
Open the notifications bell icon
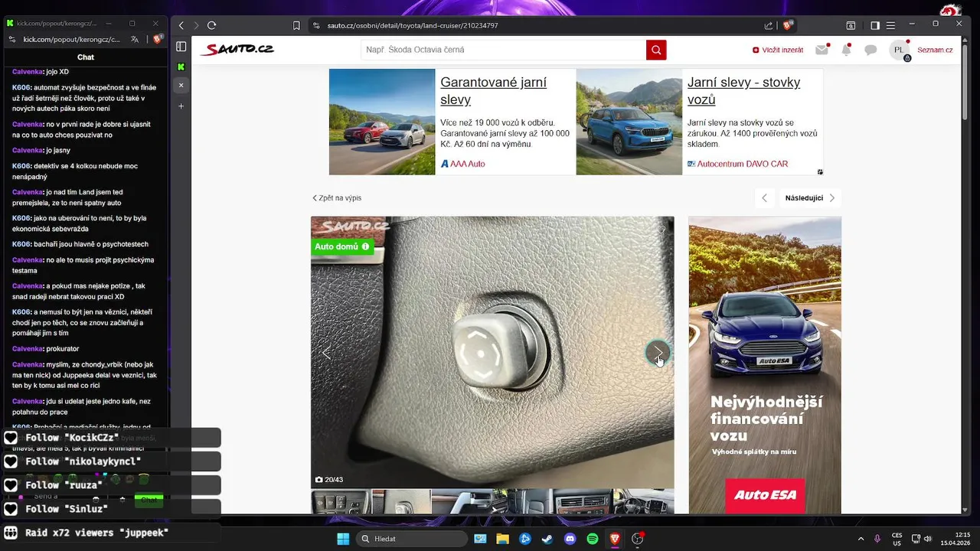point(846,50)
